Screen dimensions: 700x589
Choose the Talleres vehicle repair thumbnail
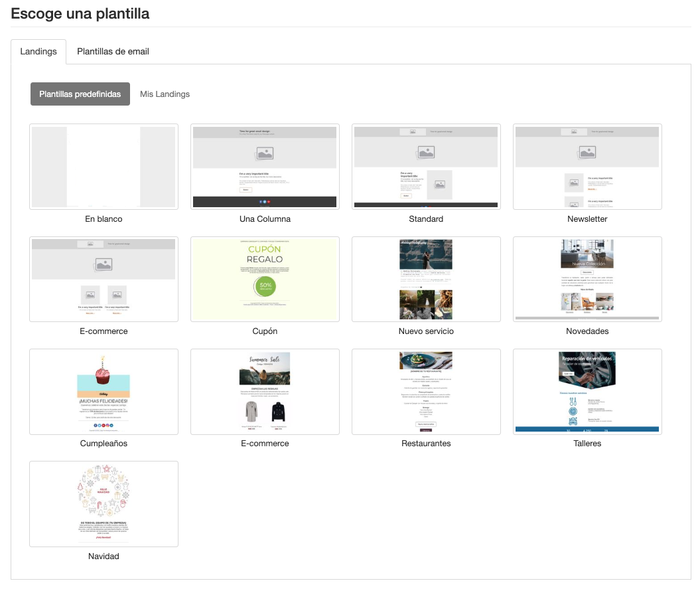coord(587,391)
